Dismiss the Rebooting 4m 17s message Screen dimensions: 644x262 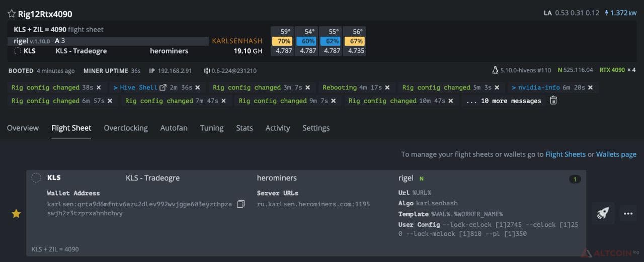pyautogui.click(x=387, y=88)
